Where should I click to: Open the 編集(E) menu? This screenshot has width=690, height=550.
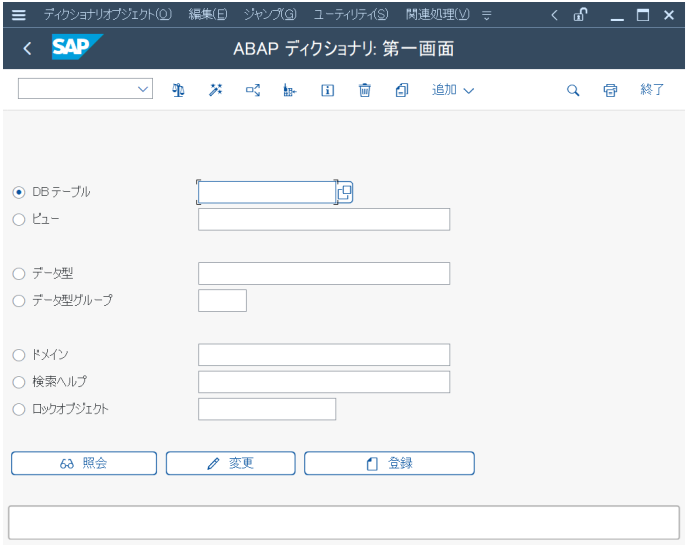(x=208, y=15)
